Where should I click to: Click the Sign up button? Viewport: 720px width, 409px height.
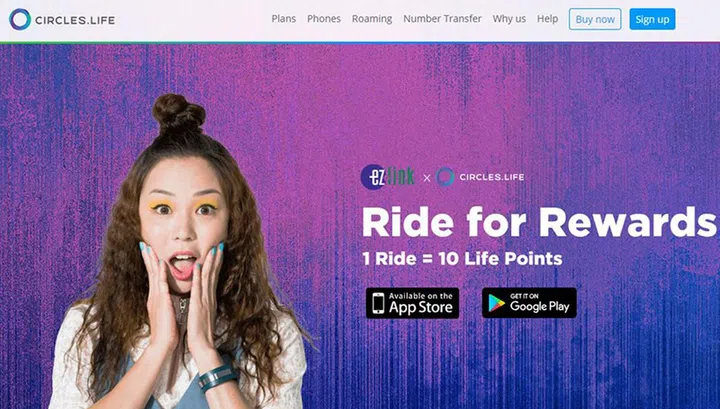coord(652,19)
